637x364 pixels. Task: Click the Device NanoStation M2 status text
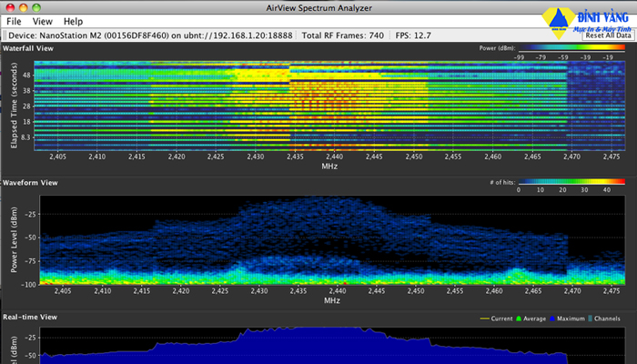tap(150, 35)
